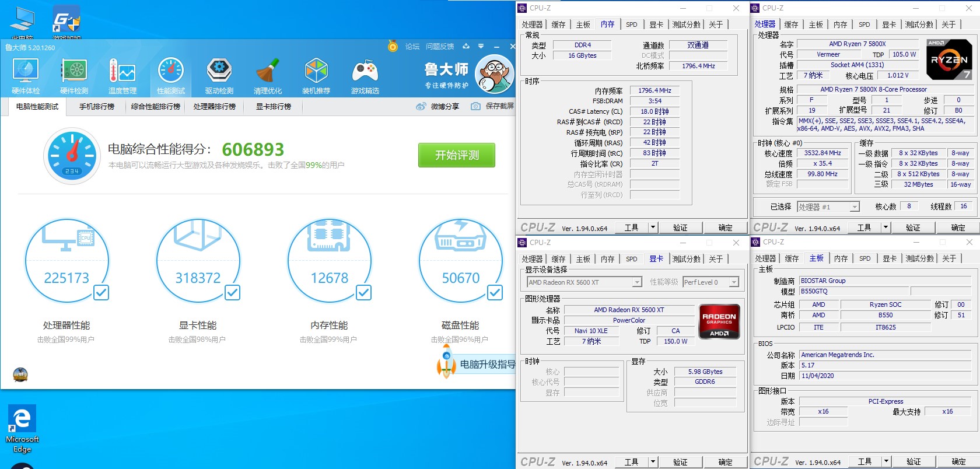Uncheck the 处理器性能 225173 checkbox
The image size is (980, 469).
[101, 292]
